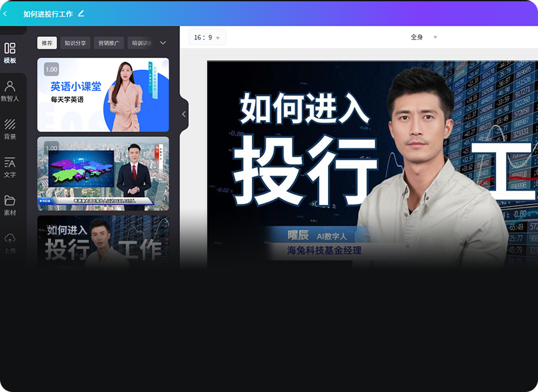Collapse the template side panel

click(x=184, y=114)
